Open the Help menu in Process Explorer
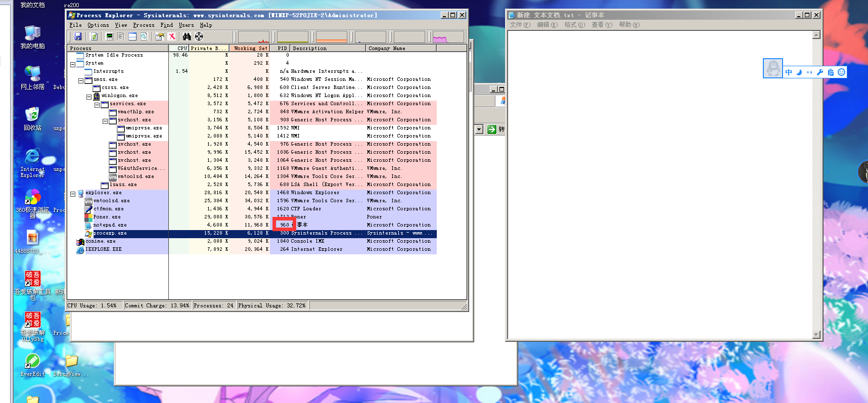Screen dimensions: 868x403 (206, 25)
